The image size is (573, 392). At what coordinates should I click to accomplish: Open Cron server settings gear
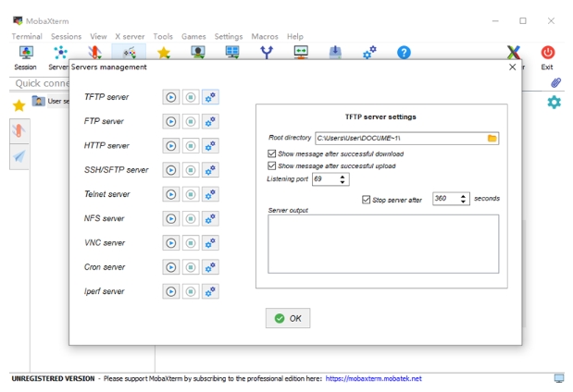pyautogui.click(x=210, y=267)
